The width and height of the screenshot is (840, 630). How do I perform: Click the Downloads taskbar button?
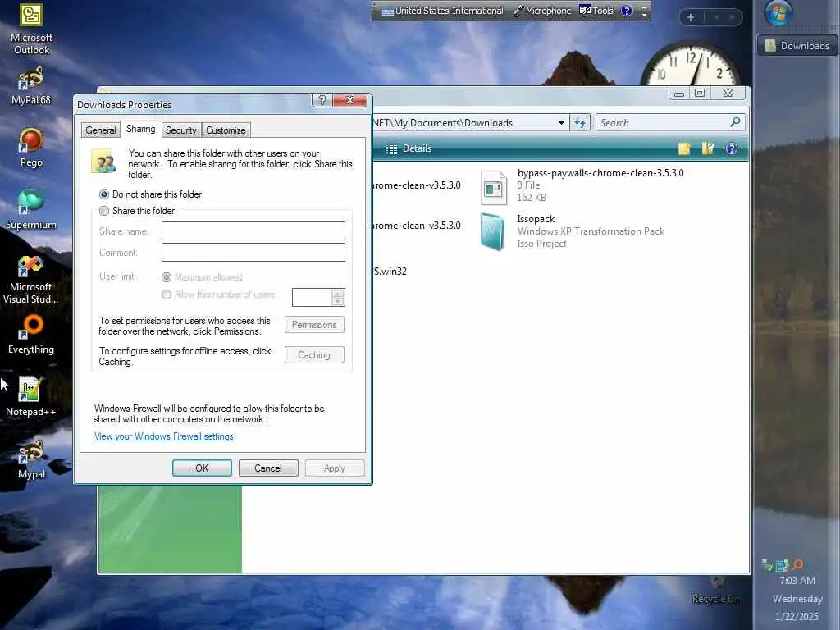[x=797, y=46]
